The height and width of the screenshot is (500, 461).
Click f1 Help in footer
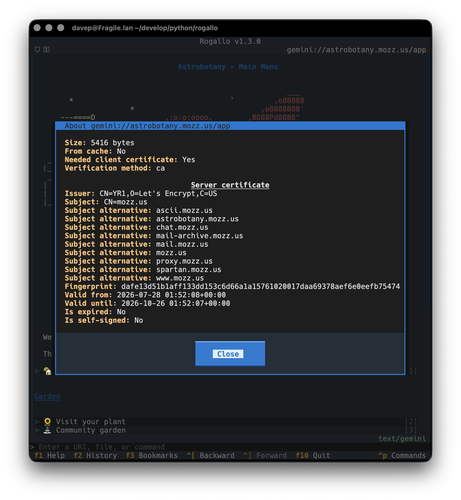click(x=49, y=455)
